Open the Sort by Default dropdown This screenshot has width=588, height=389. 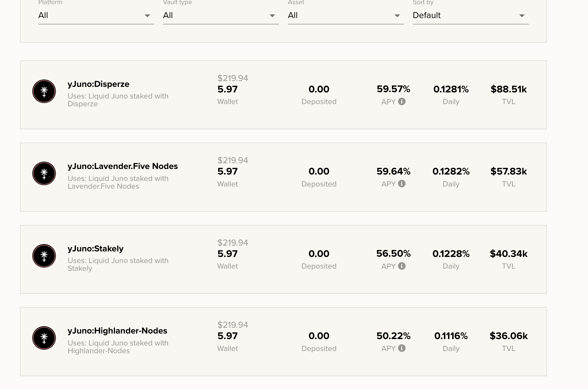[470, 16]
